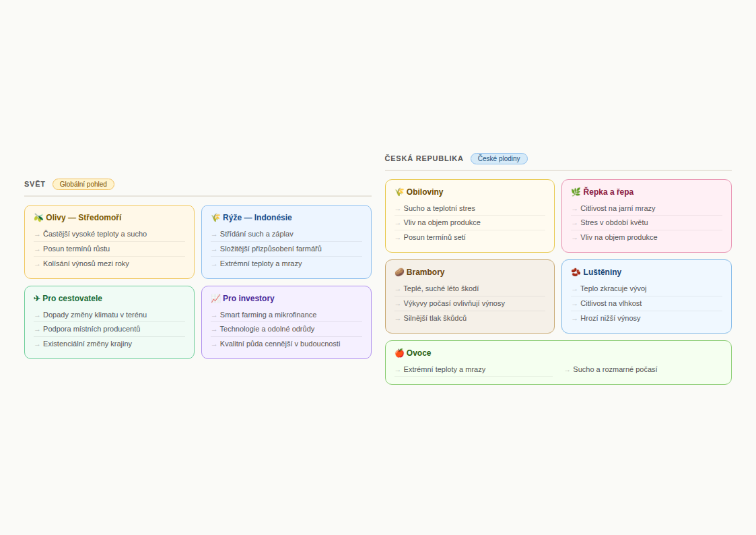Image resolution: width=756 pixels, height=535 pixels.
Task: Click the chart icon in Pro investory
Action: [x=215, y=298]
